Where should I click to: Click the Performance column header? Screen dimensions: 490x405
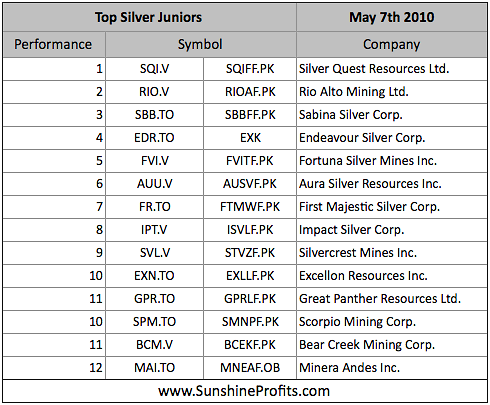point(53,45)
